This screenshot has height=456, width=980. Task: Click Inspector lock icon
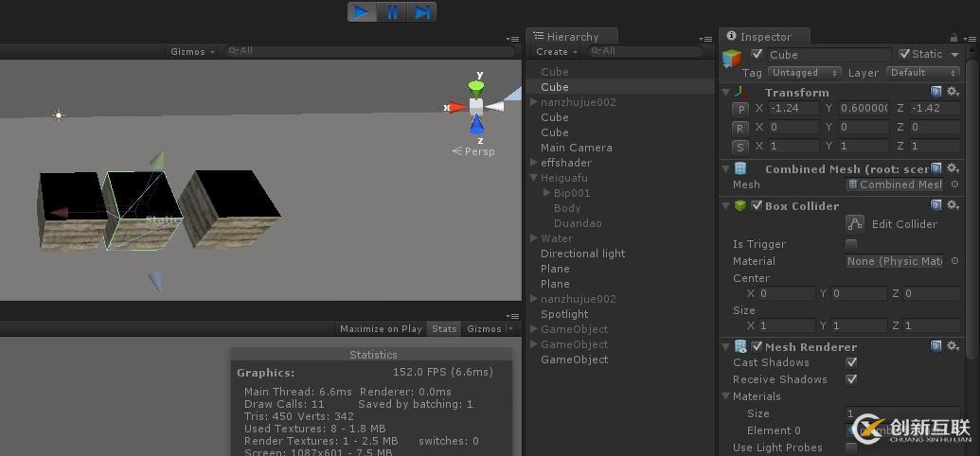953,38
